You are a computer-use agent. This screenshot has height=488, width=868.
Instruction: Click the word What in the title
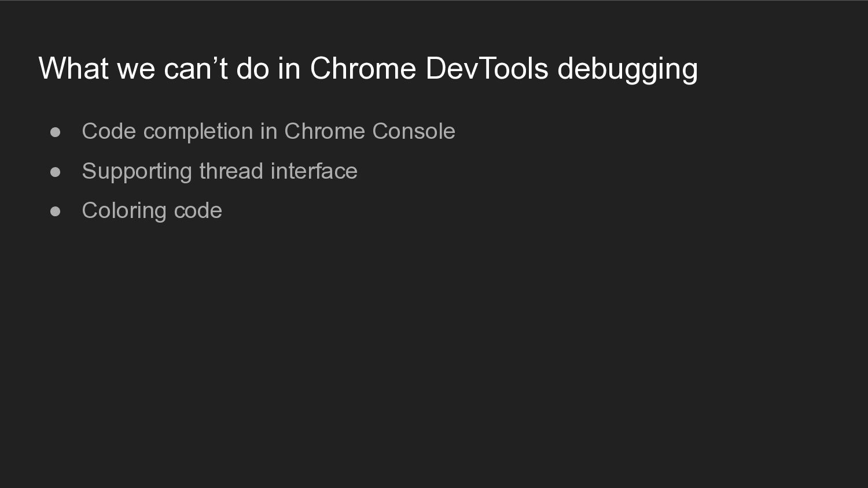coord(73,68)
